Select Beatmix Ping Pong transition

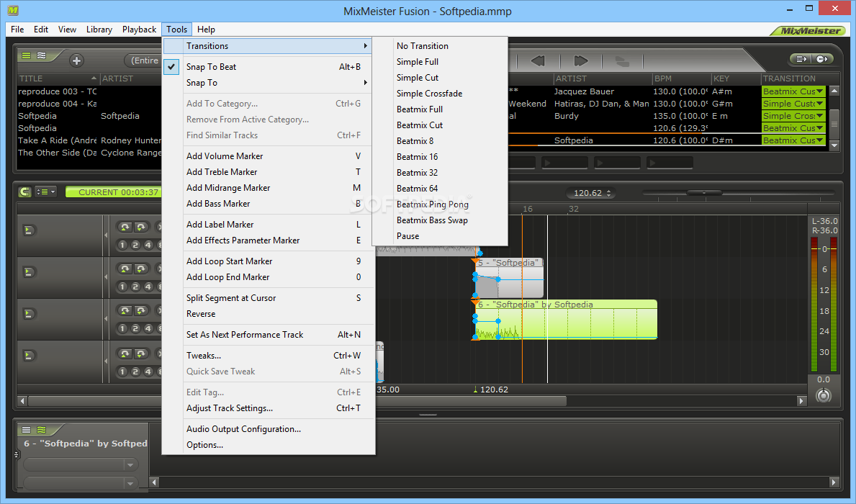coord(433,204)
